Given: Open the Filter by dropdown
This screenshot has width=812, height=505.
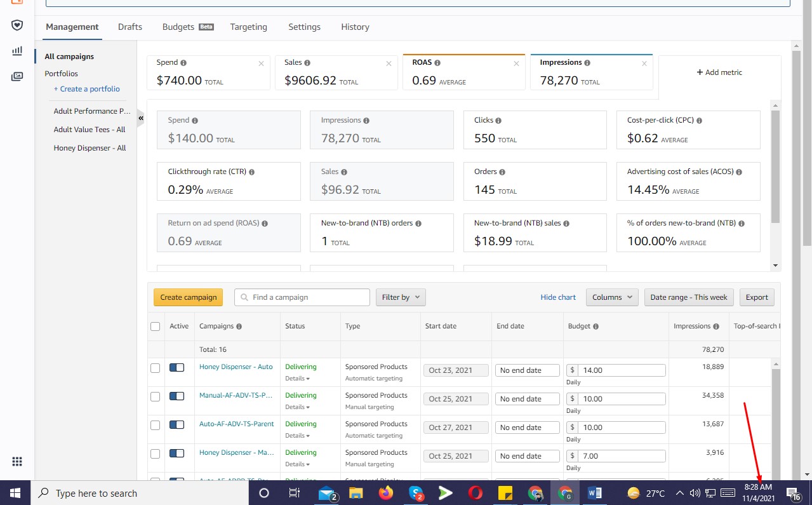Looking at the screenshot, I should coord(400,297).
